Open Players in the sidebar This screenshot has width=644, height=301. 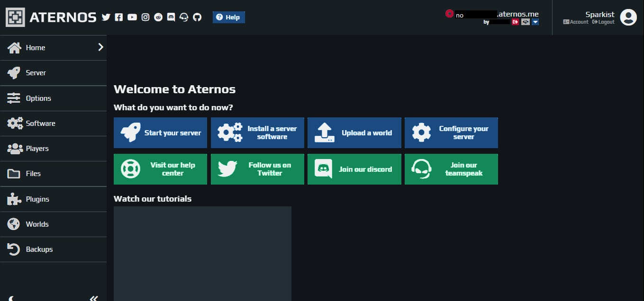pyautogui.click(x=53, y=149)
